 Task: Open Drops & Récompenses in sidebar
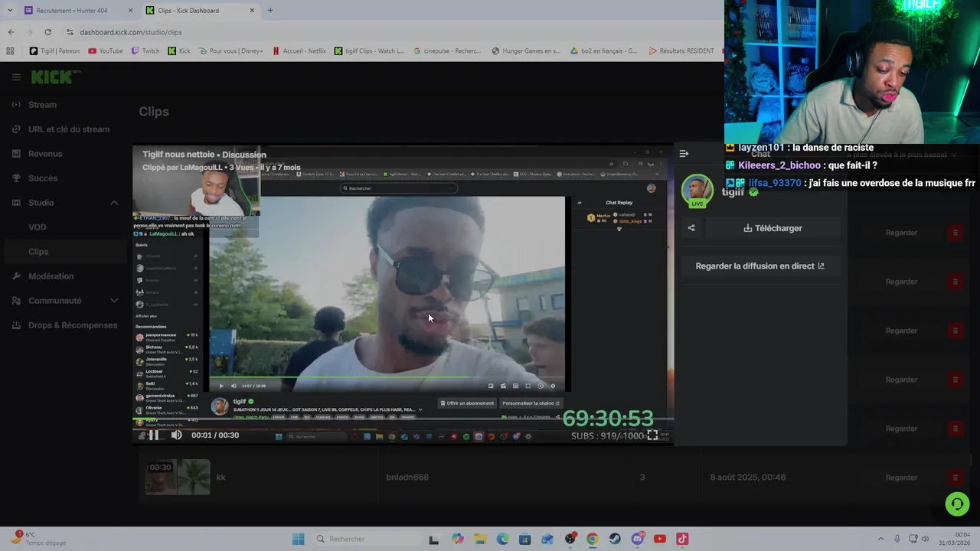point(73,325)
